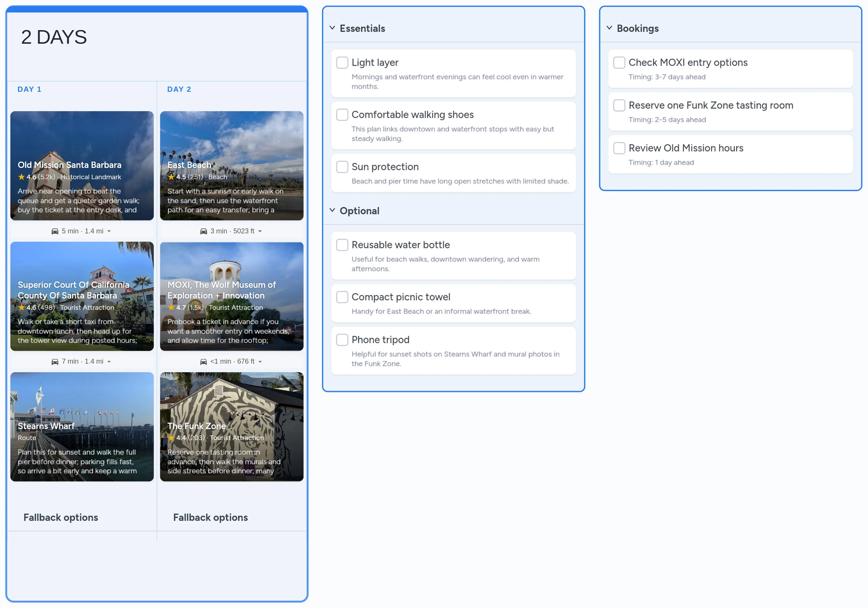Collapse the Essentials section chevron
The width and height of the screenshot is (868, 608).
coord(332,28)
